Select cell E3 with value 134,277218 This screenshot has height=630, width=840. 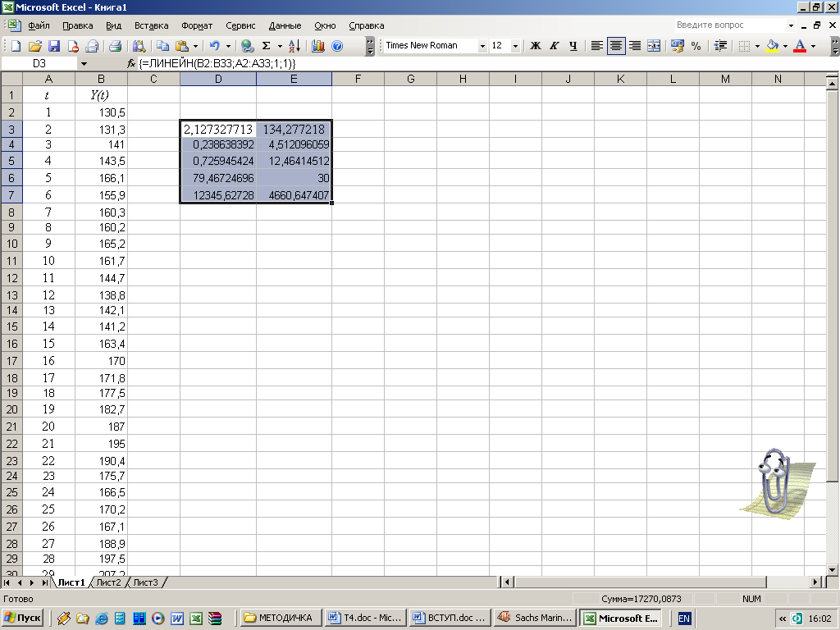[294, 129]
